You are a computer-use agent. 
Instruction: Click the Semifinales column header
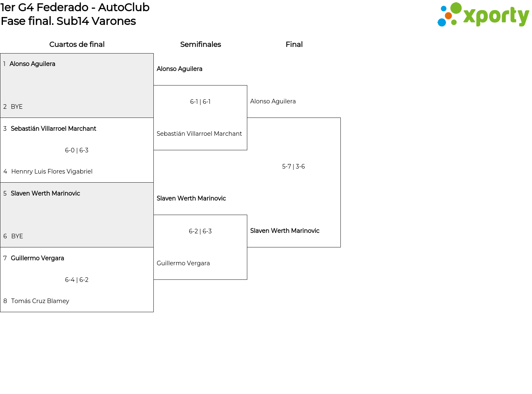[200, 44]
